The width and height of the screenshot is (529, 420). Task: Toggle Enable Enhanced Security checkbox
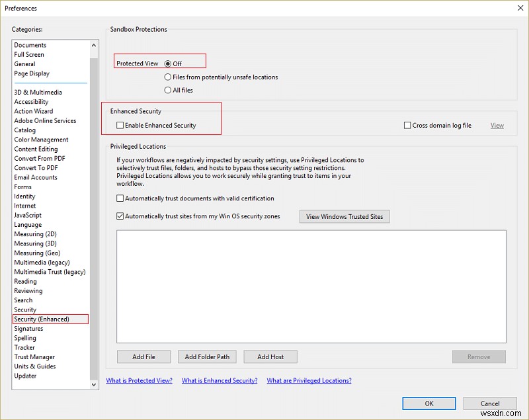(x=120, y=125)
